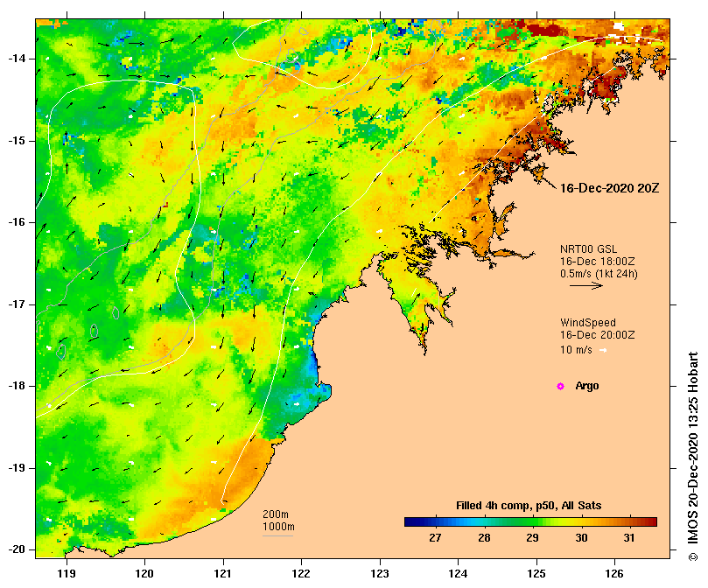Screen dimensions: 708x588
Task: Click the grey 1000m contour legend line
Action: coord(277,536)
